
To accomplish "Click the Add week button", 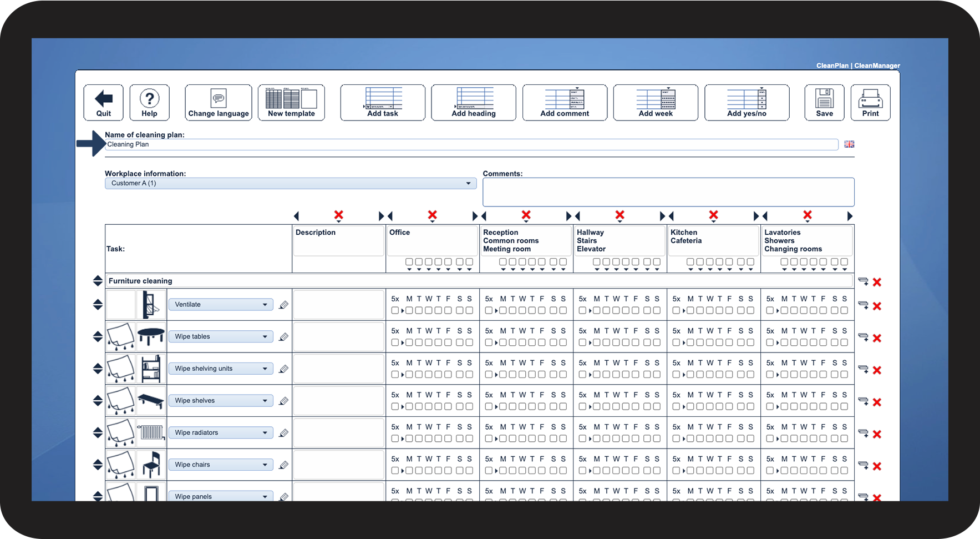I will [656, 103].
